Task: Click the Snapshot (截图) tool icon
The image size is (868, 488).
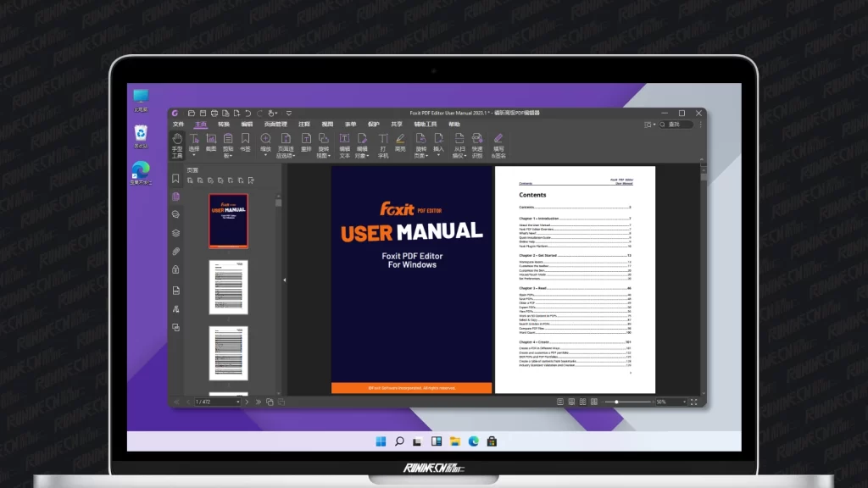Action: coord(211,141)
